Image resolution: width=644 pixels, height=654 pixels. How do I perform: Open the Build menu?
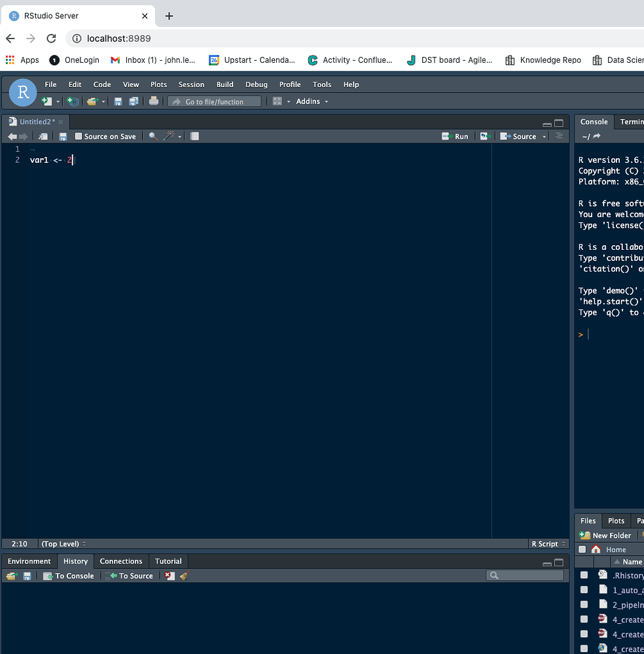224,84
